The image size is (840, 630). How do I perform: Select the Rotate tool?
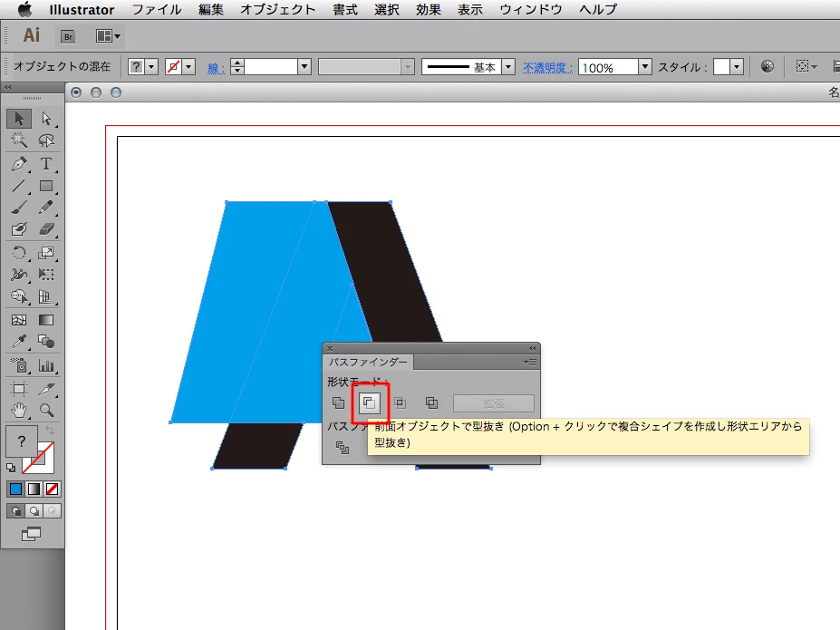[19, 253]
